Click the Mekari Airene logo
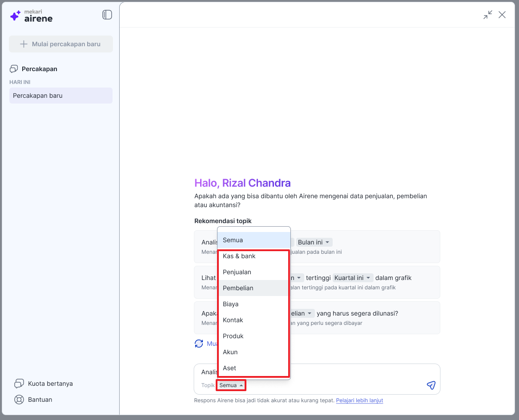Screen dimensions: 519x420 32,16
